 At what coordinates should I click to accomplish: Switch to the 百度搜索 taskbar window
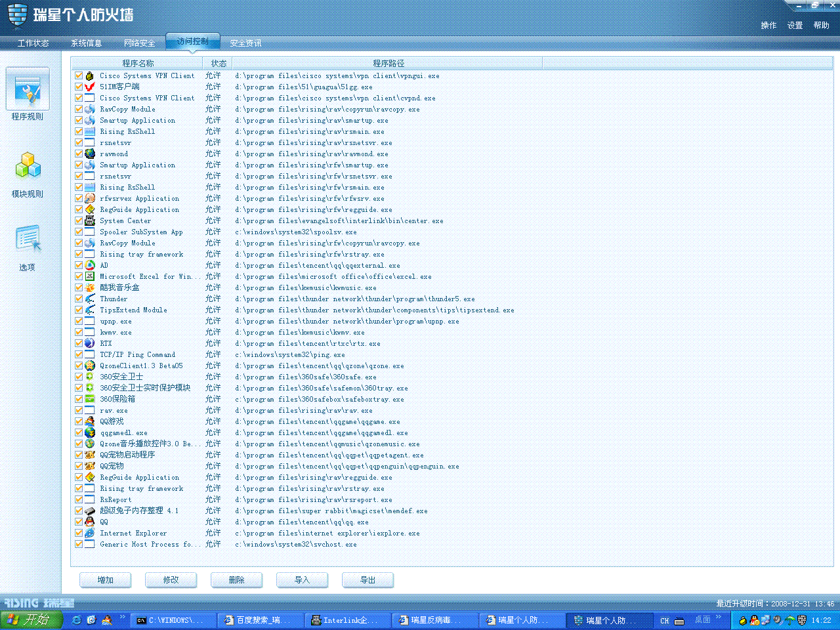260,620
